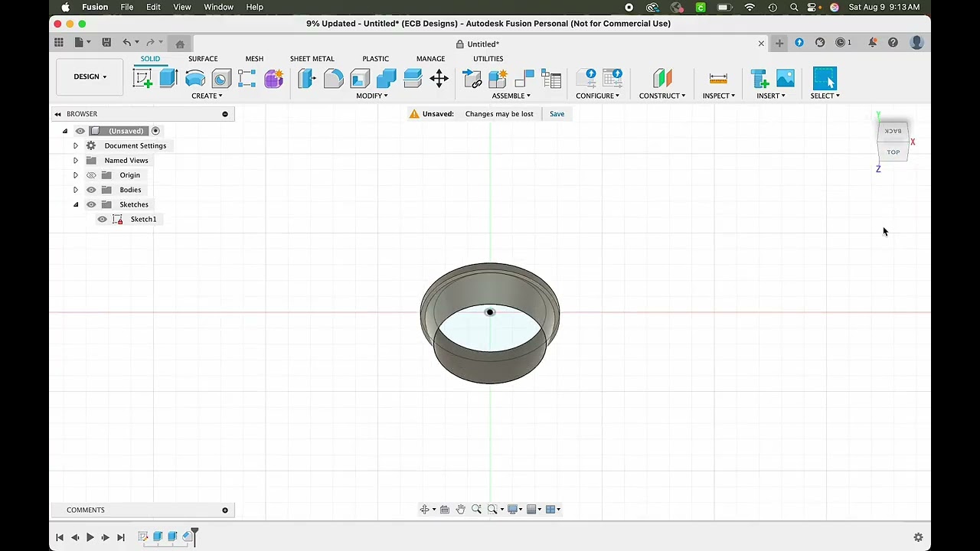980x551 pixels.
Task: Open the notifications bell icon
Action: coord(872,43)
